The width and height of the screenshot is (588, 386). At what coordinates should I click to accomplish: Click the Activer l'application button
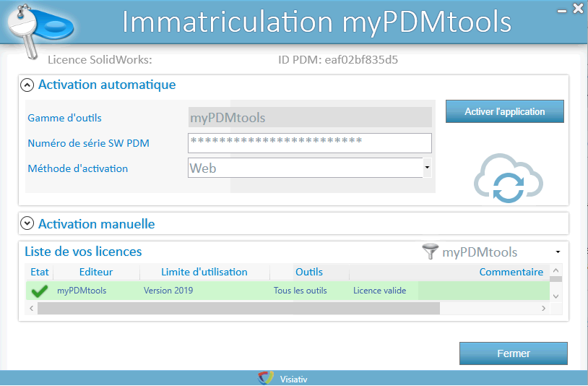[x=504, y=111]
